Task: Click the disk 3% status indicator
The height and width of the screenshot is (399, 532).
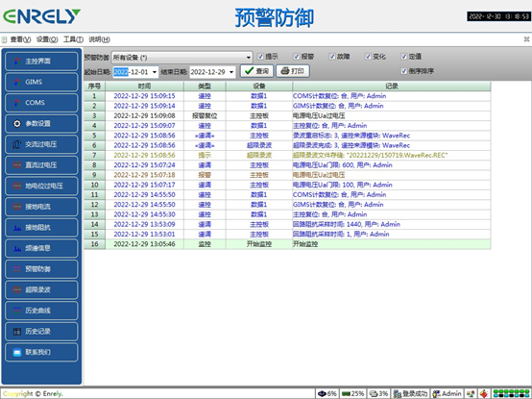Action: (378, 393)
